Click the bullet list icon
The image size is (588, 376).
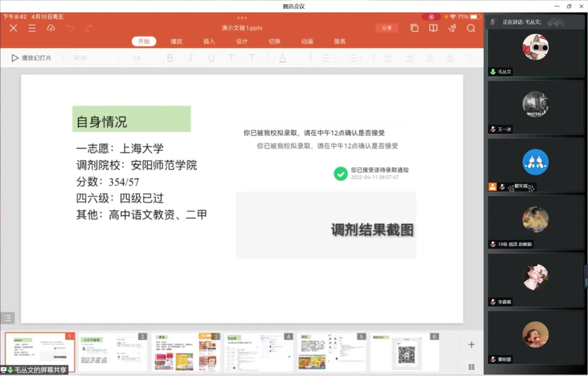point(325,58)
